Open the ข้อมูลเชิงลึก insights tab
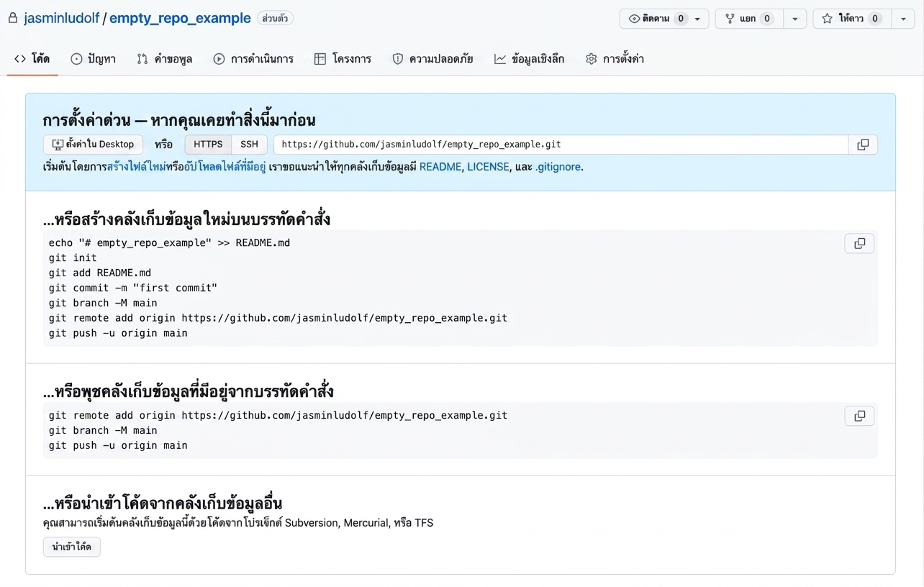 click(x=529, y=59)
